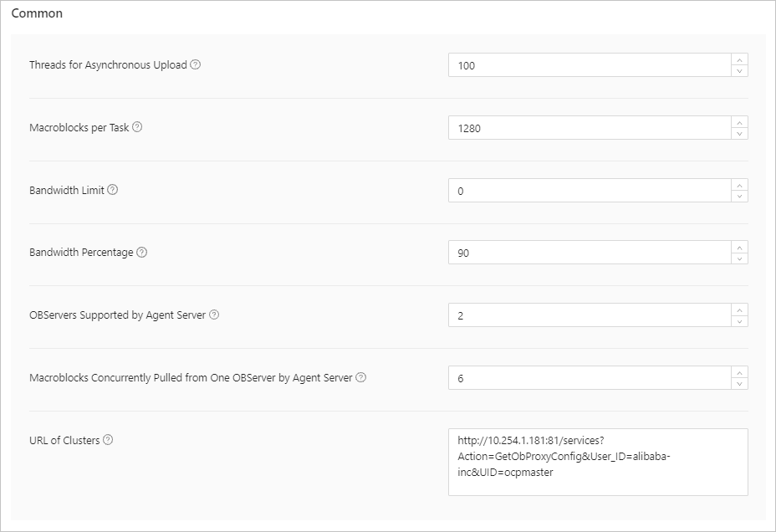Open the Bandwidth Limit help tooltip icon

[113, 190]
